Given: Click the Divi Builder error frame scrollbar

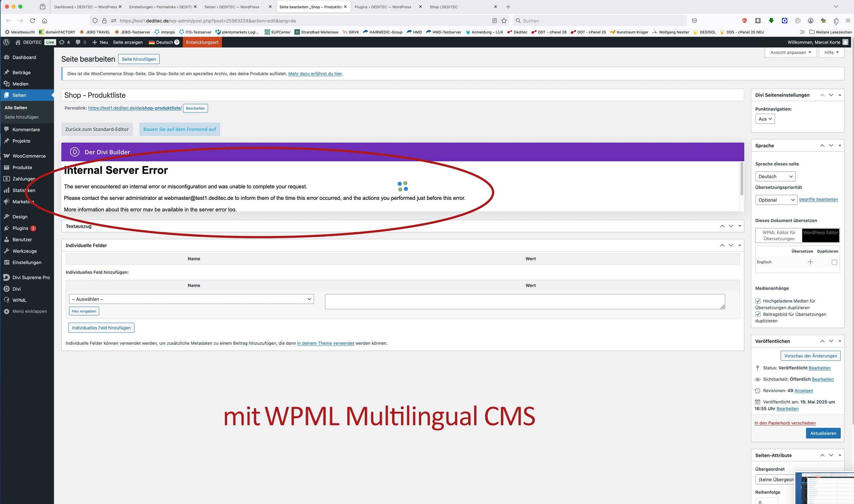Looking at the screenshot, I should pos(742,179).
